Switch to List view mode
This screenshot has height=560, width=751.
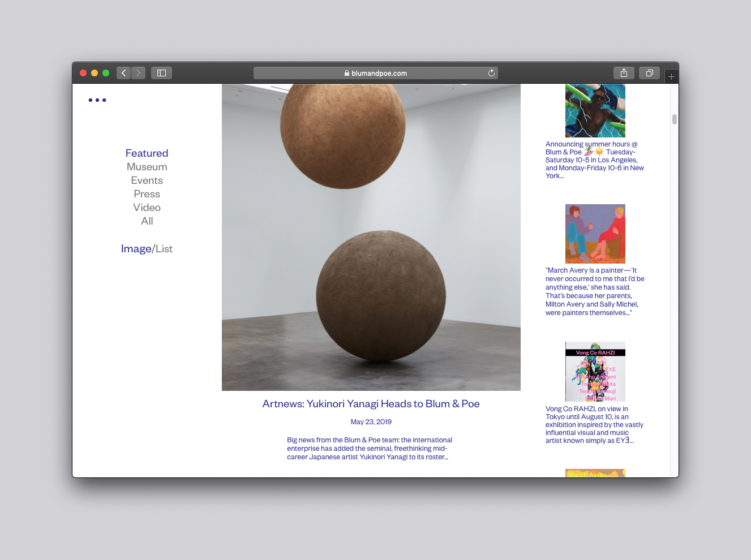164,249
